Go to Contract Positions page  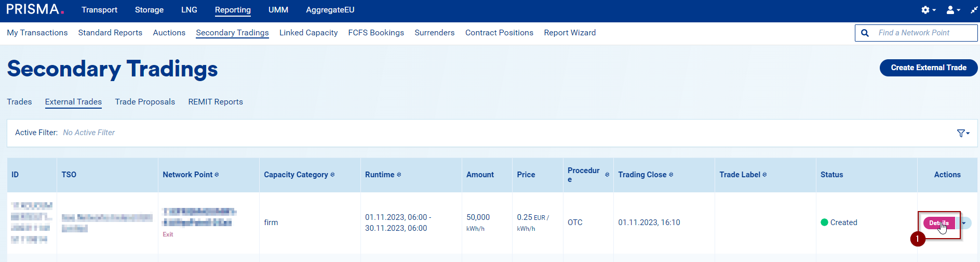coord(499,33)
